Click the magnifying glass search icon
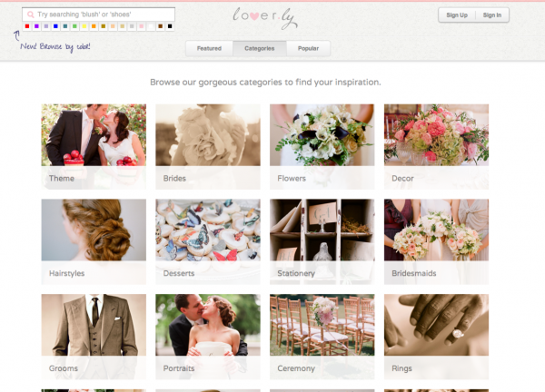 click(31, 15)
